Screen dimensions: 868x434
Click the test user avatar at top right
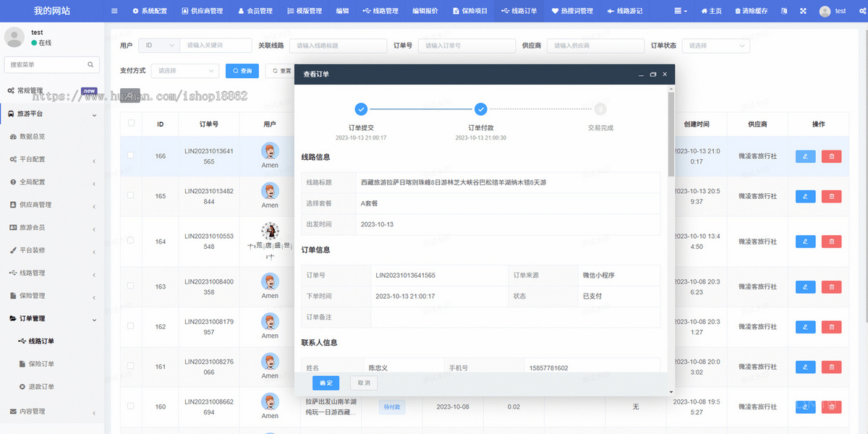point(825,11)
